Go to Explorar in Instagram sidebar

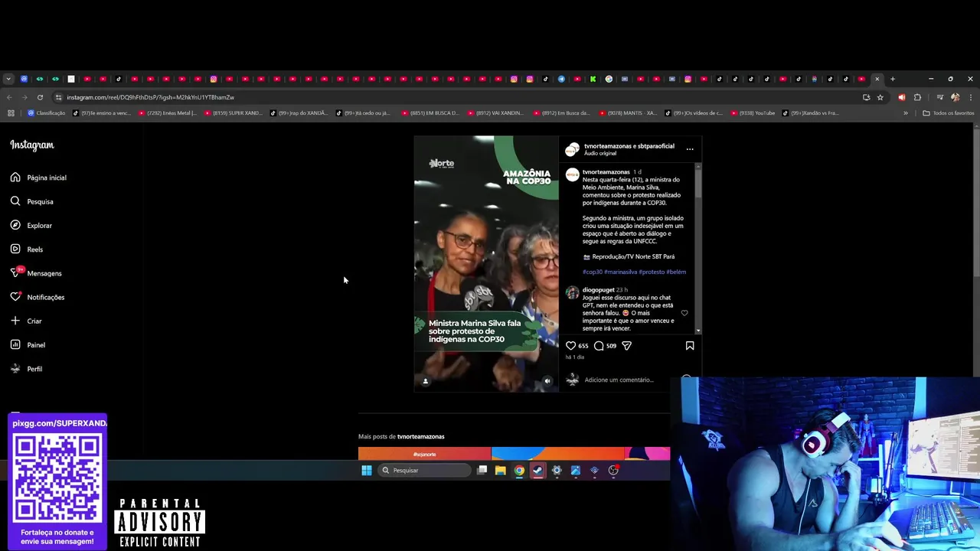click(31, 226)
